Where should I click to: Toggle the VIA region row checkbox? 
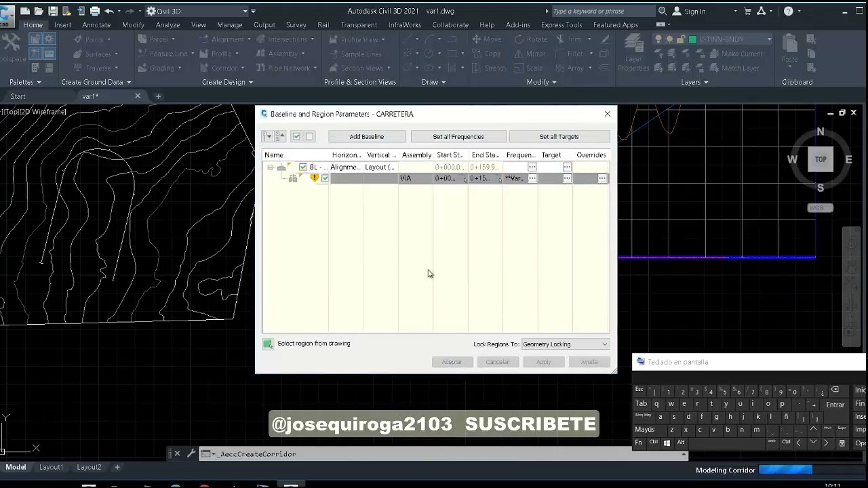click(325, 178)
